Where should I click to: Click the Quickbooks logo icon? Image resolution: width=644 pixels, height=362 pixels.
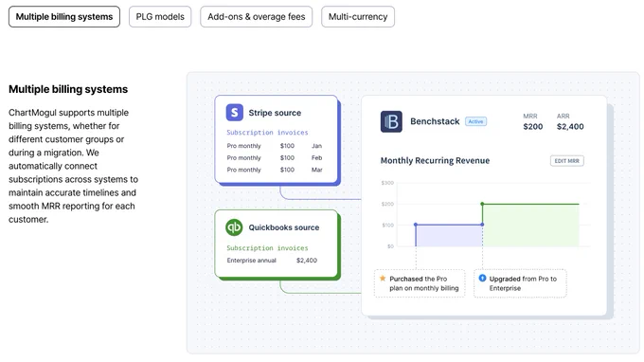(x=234, y=227)
